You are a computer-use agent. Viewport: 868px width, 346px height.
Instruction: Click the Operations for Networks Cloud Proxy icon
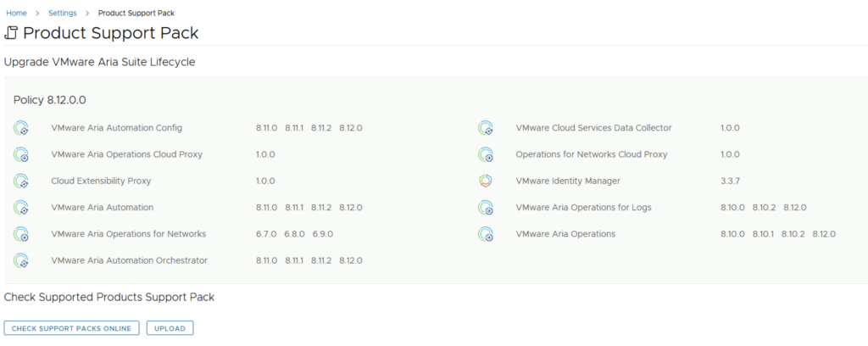[486, 154]
